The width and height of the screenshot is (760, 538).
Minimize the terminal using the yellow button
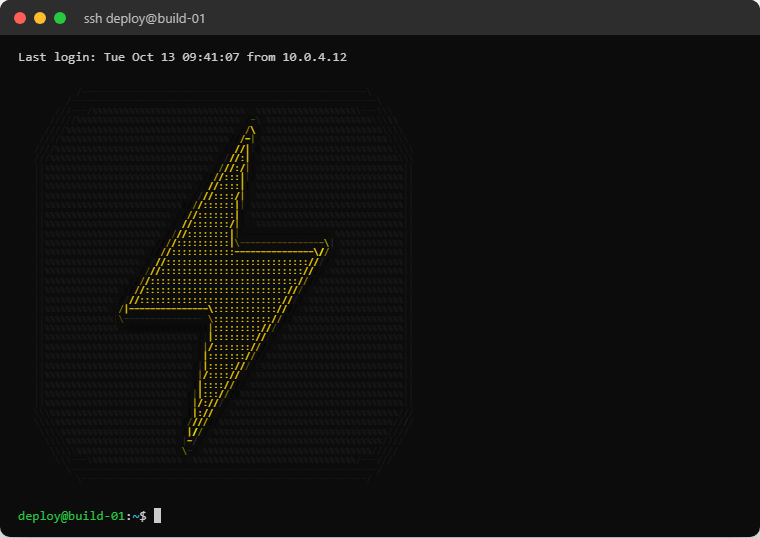[40, 18]
